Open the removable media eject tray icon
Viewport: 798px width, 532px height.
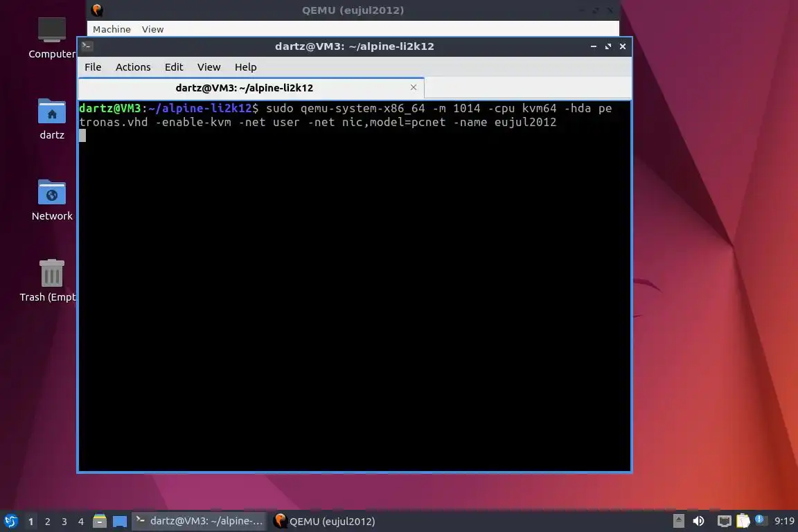click(x=678, y=521)
